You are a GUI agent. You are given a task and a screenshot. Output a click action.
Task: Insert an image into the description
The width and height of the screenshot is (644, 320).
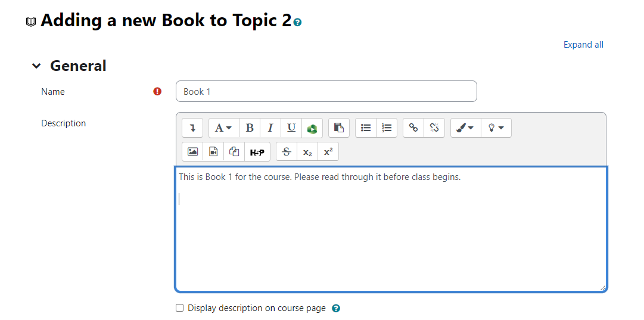click(192, 151)
